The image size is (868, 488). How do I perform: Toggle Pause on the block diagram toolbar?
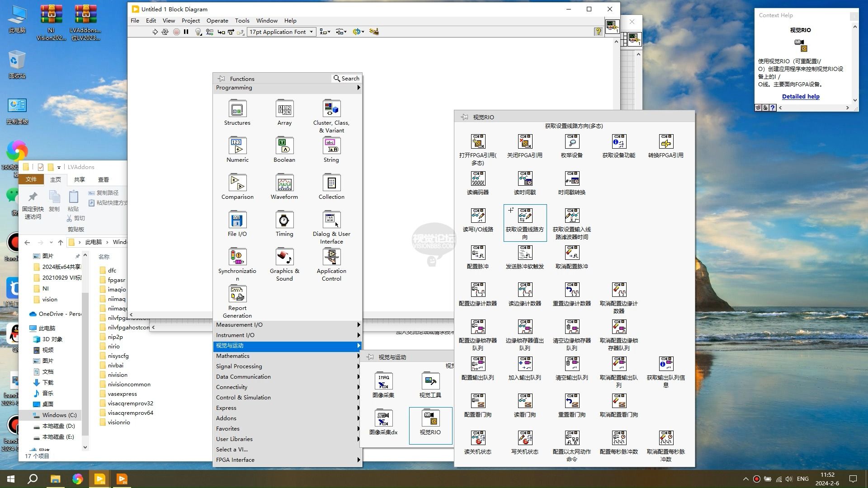[186, 32]
